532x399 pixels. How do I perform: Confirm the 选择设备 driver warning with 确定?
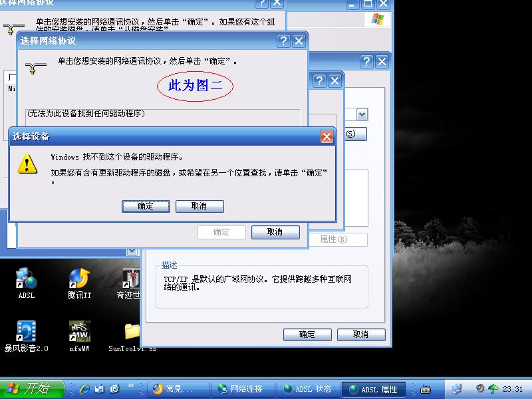click(146, 206)
